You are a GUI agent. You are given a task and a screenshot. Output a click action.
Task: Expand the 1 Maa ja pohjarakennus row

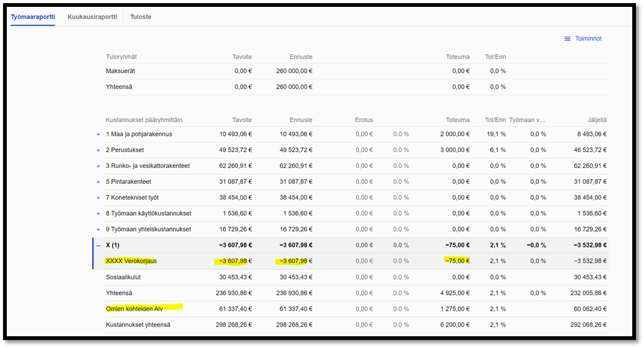(98, 135)
